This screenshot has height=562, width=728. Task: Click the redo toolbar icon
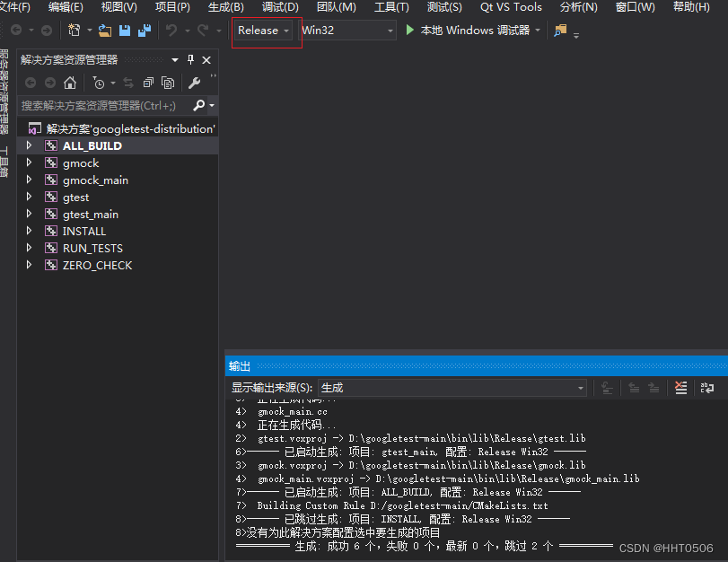[203, 31]
